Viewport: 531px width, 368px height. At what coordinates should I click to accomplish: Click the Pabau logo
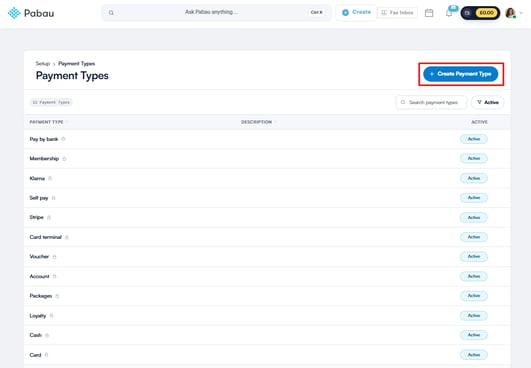pos(31,13)
